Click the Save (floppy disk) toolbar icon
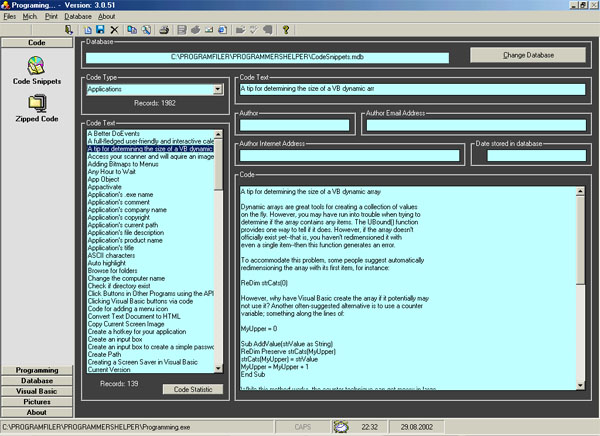The height and width of the screenshot is (436, 600). tap(101, 31)
